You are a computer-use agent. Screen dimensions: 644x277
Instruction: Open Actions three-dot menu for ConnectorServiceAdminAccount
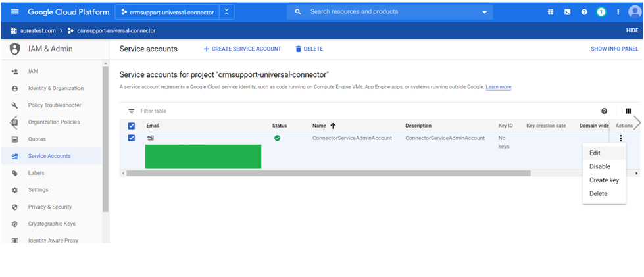point(620,138)
